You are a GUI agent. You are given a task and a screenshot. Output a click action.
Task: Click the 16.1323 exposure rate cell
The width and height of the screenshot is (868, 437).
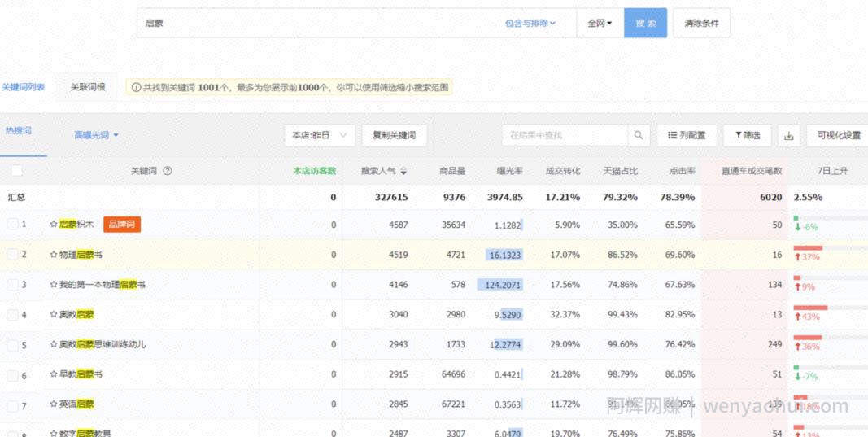tap(504, 255)
